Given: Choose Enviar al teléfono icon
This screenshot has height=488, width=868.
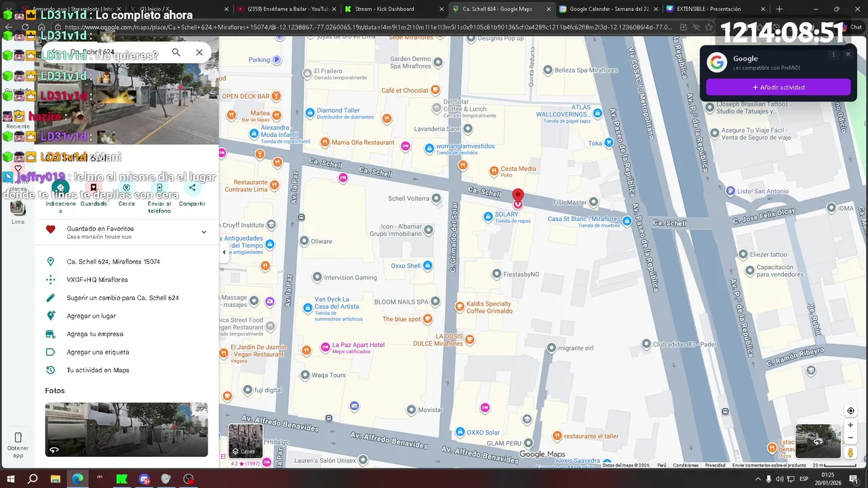Looking at the screenshot, I should click(x=159, y=188).
